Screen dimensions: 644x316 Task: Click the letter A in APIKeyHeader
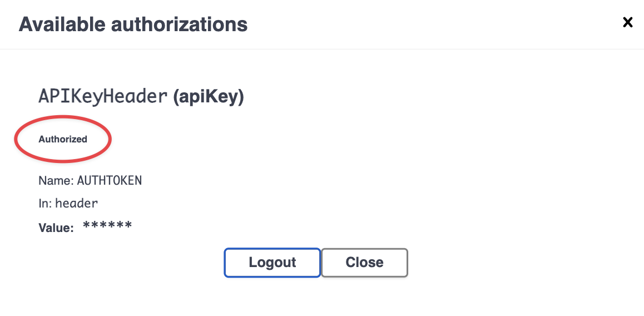(x=44, y=96)
